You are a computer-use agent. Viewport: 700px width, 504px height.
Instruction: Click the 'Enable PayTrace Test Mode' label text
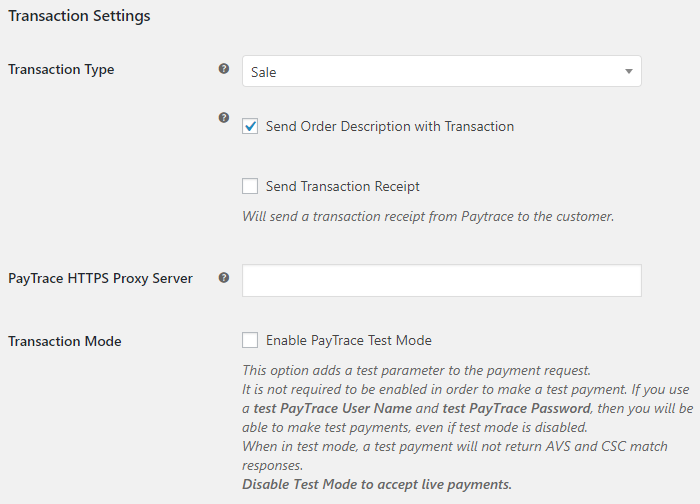tap(349, 340)
